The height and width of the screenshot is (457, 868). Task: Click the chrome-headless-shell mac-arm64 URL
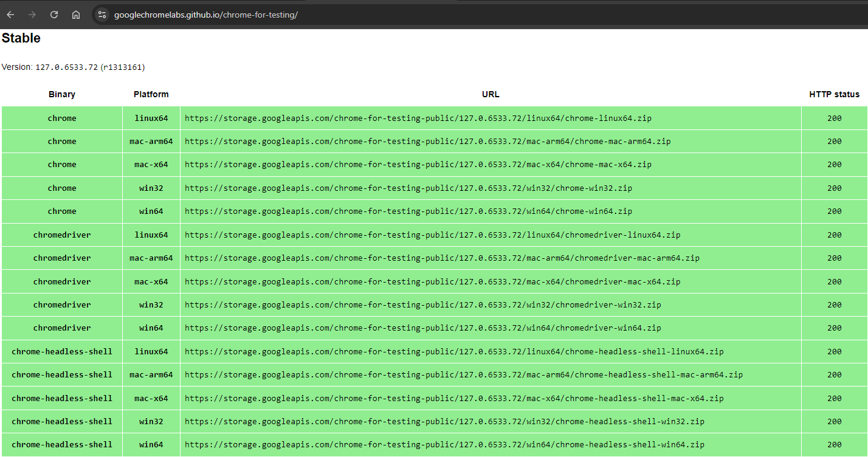464,374
